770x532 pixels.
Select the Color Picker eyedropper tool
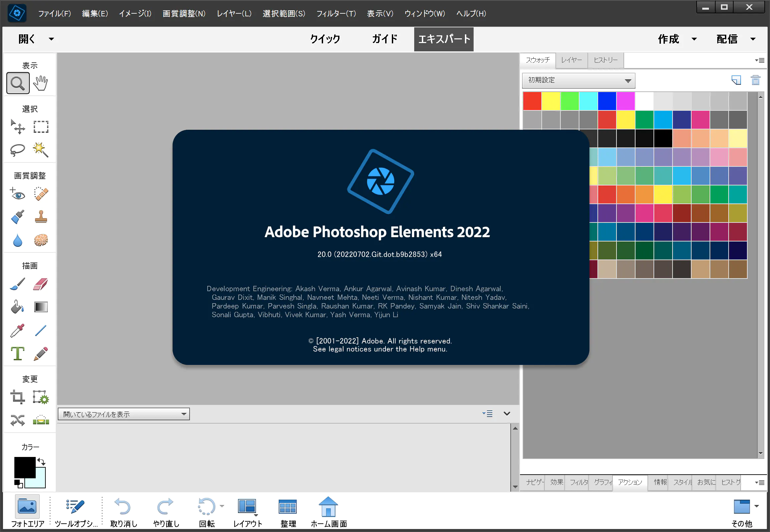pos(18,330)
